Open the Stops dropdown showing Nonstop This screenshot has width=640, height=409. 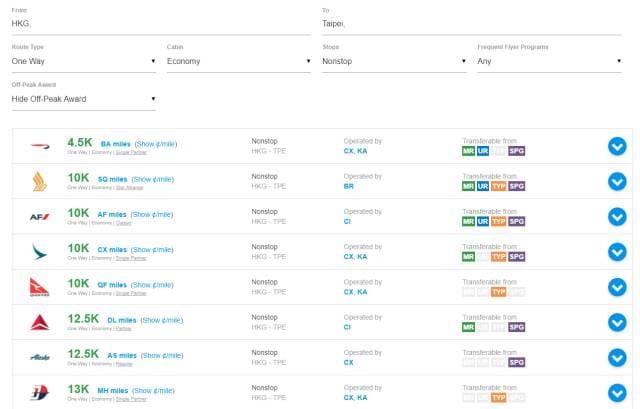(x=395, y=61)
